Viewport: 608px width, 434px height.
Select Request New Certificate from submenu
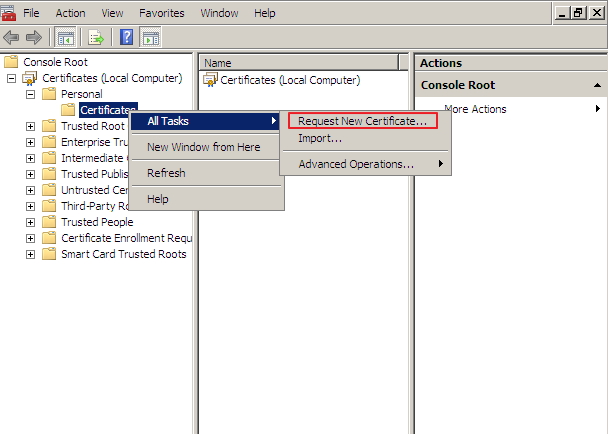tap(362, 121)
